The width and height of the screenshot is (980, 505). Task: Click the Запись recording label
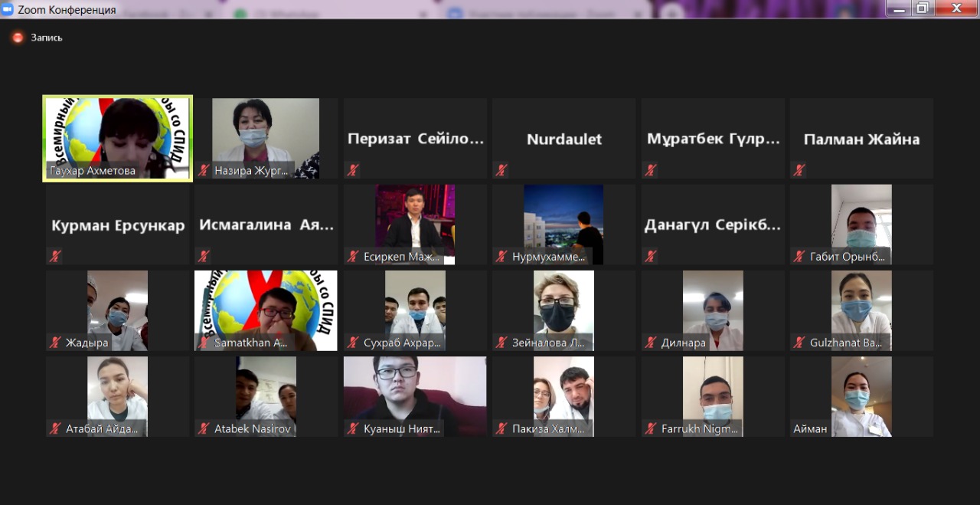[47, 38]
